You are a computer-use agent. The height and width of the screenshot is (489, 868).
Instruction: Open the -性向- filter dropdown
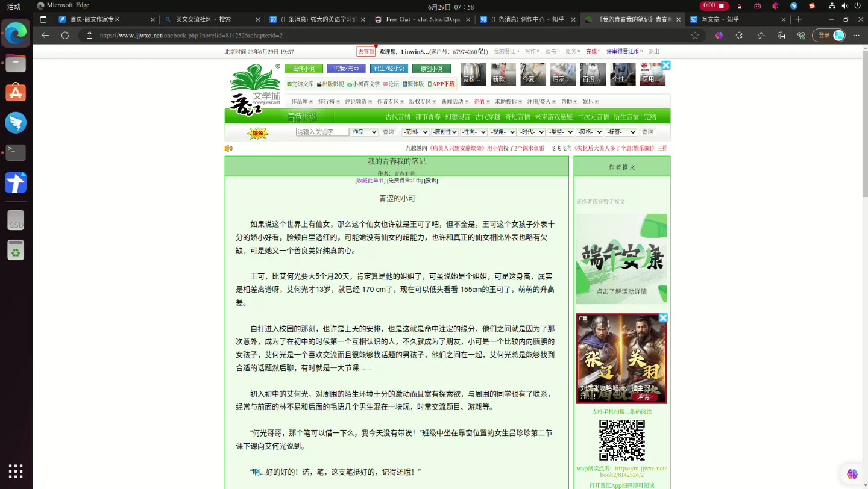click(474, 132)
